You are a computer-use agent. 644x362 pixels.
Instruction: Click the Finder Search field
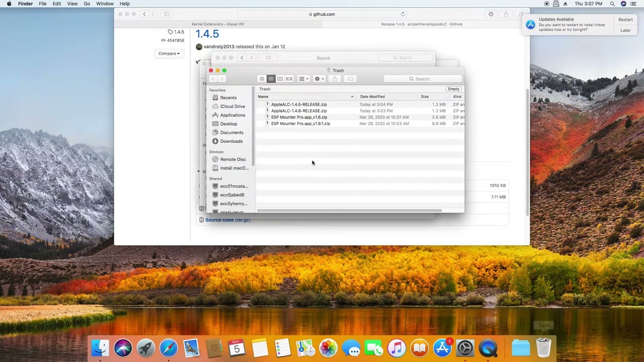tap(423, 79)
